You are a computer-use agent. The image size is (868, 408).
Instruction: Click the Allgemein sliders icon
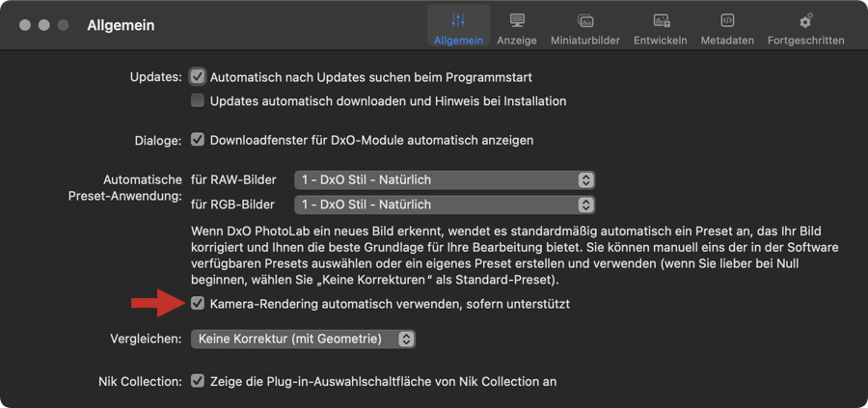click(x=458, y=20)
